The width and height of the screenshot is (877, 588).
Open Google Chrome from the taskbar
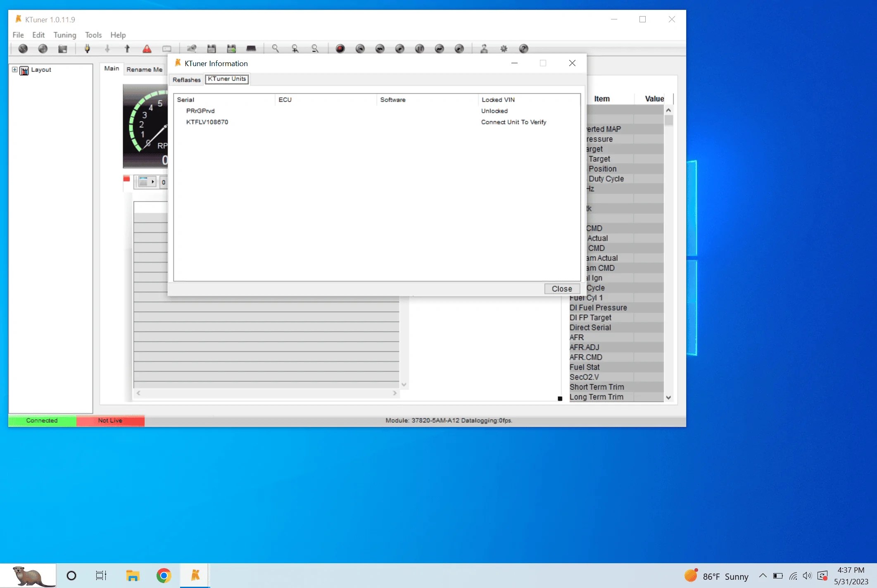[x=164, y=576]
